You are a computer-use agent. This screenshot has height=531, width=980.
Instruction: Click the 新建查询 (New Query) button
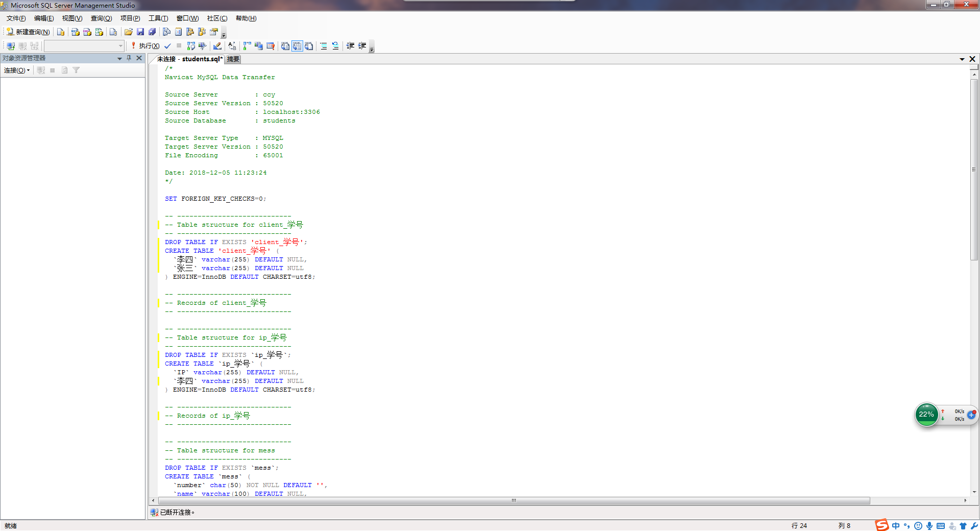(x=29, y=32)
